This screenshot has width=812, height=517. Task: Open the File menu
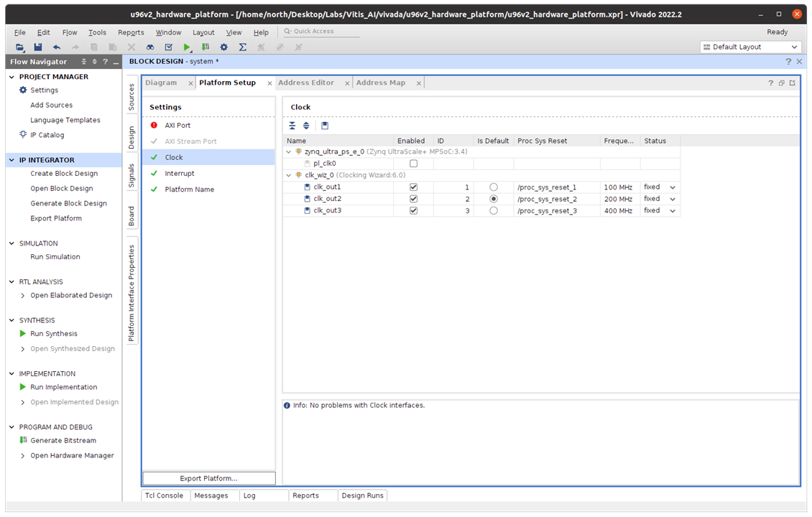tap(19, 32)
